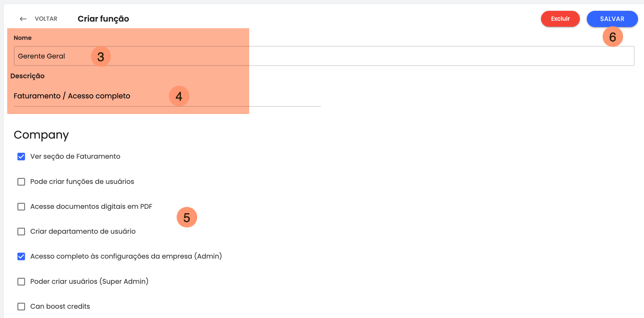Image resolution: width=644 pixels, height=318 pixels.
Task: Click the orange step 4 badge
Action: point(179,96)
